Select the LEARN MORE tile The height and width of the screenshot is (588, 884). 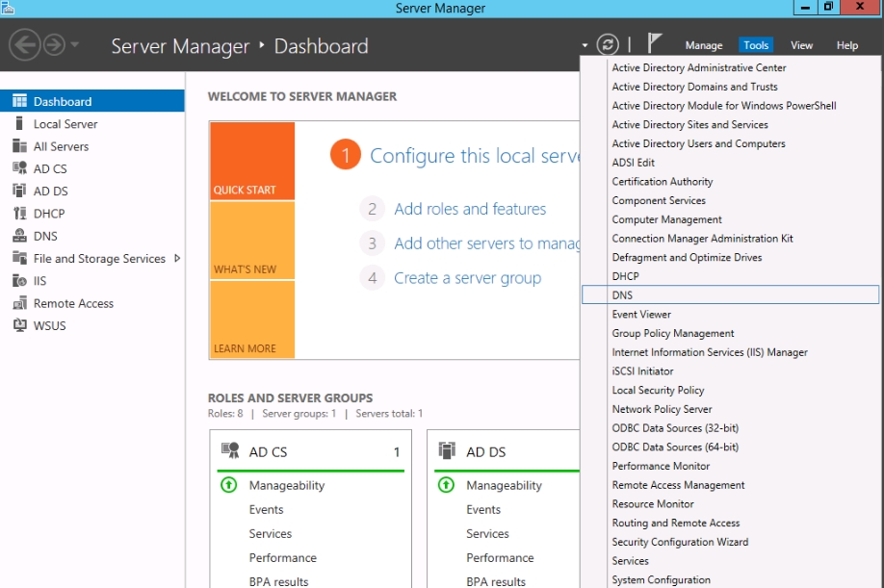(252, 320)
